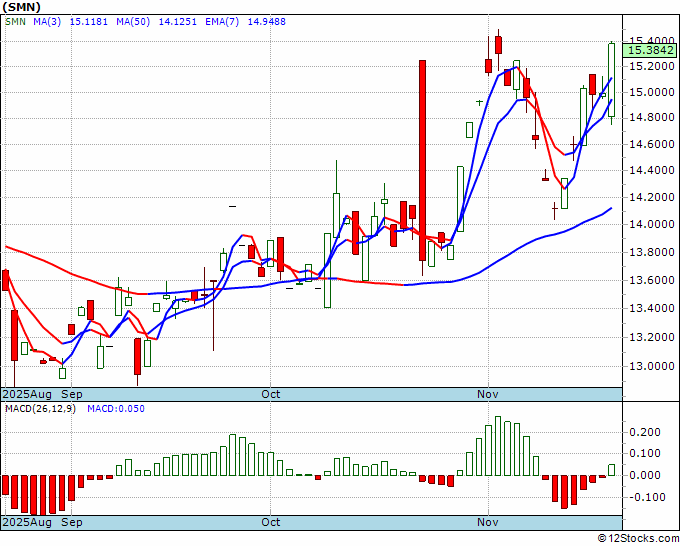
Task: Click the 14.4000 price axis label
Action: (651, 170)
